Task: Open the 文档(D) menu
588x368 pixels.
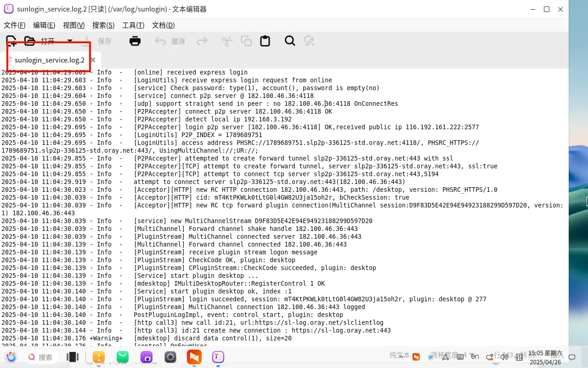Action: [164, 25]
